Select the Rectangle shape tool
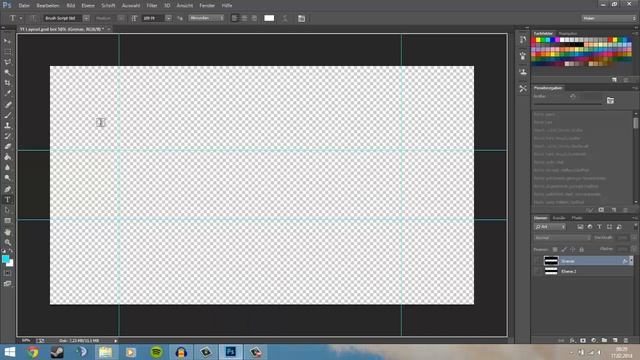The height and width of the screenshot is (360, 640). pyautogui.click(x=7, y=221)
